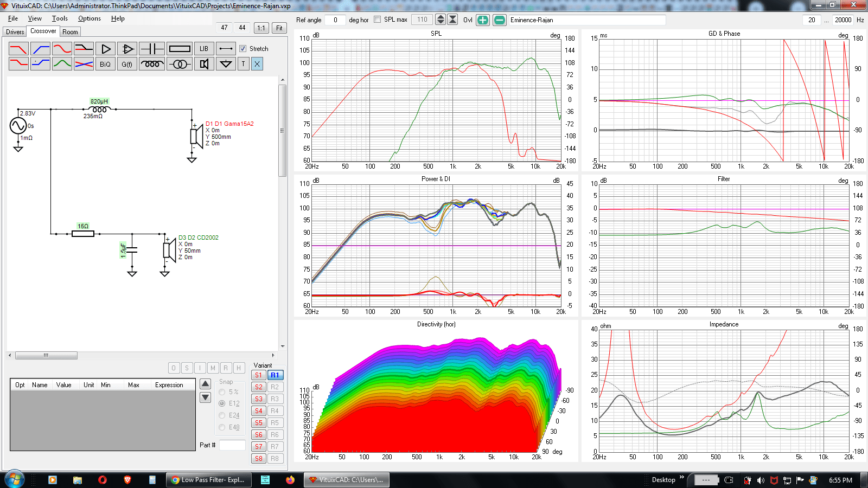Select the 1.5µF capacitor in the schematic
The height and width of the screenshot is (488, 868).
click(x=132, y=250)
